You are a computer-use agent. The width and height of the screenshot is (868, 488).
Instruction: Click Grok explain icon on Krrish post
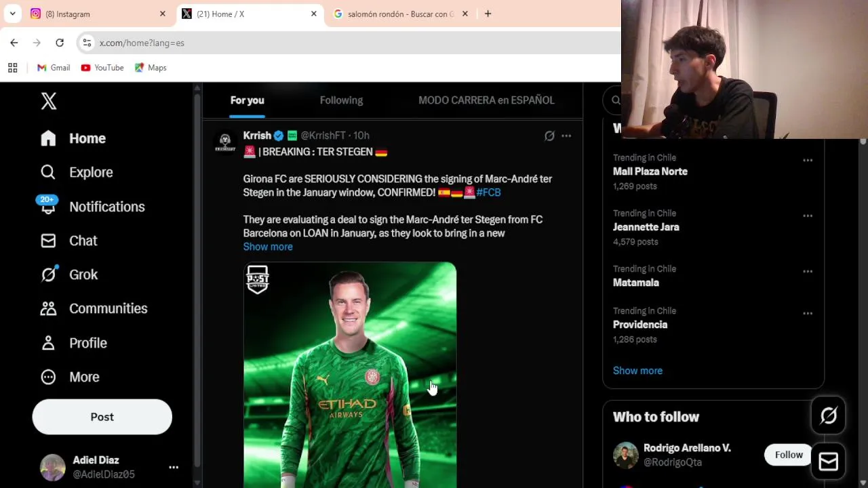549,136
